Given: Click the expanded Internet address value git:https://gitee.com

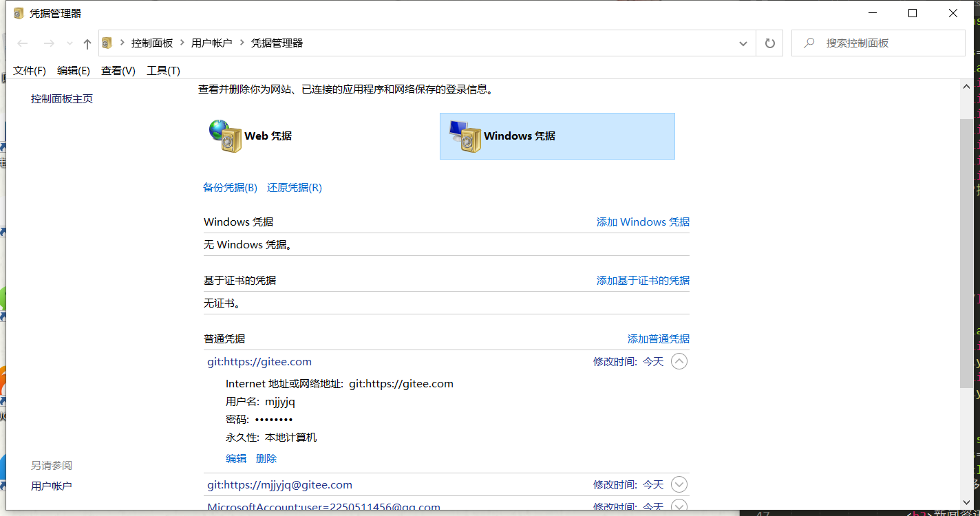Looking at the screenshot, I should [401, 384].
